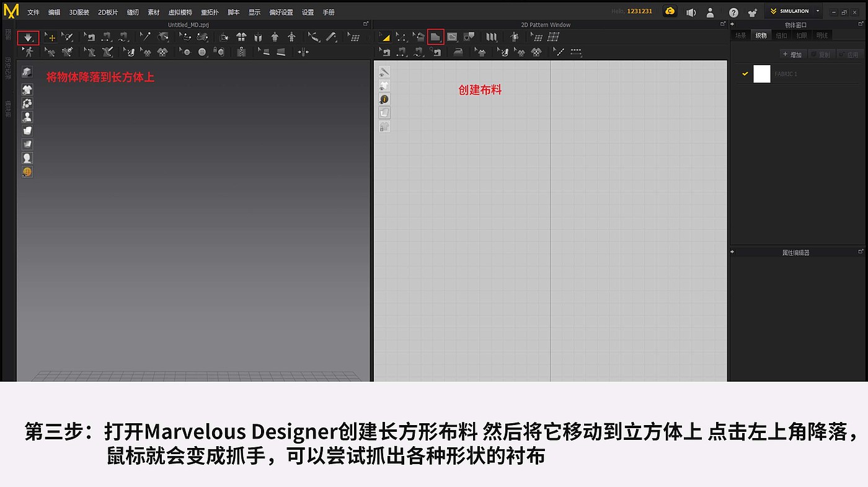
Task: Toggle 2D sewing line visibility needle icon
Action: coord(384,72)
